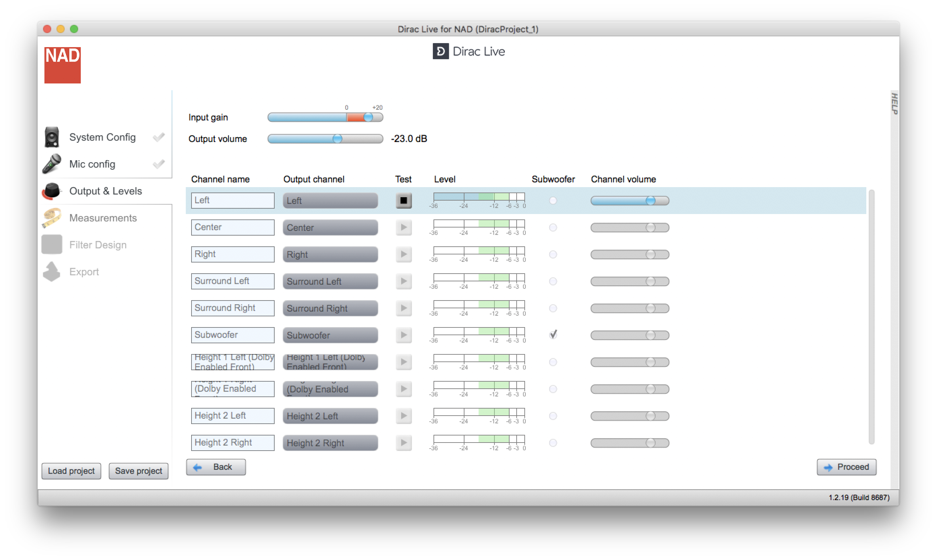Uncheck the Subwoofer channel's subwoofer checkbox
Image resolution: width=937 pixels, height=560 pixels.
point(553,335)
